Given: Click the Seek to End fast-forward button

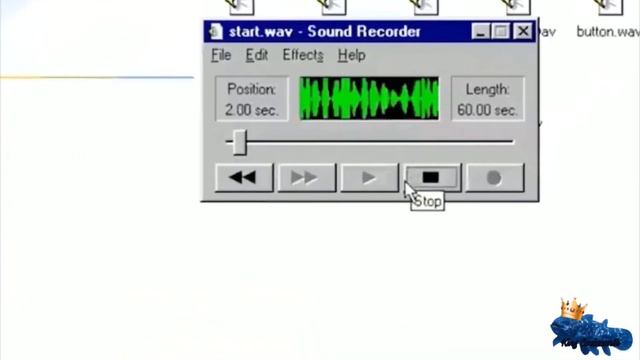Looking at the screenshot, I should point(307,178).
